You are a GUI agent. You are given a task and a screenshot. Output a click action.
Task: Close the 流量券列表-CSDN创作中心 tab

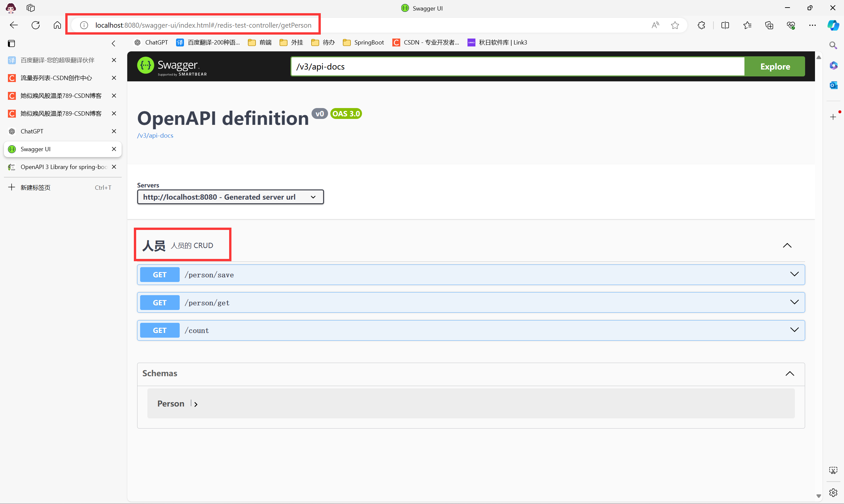tap(114, 78)
